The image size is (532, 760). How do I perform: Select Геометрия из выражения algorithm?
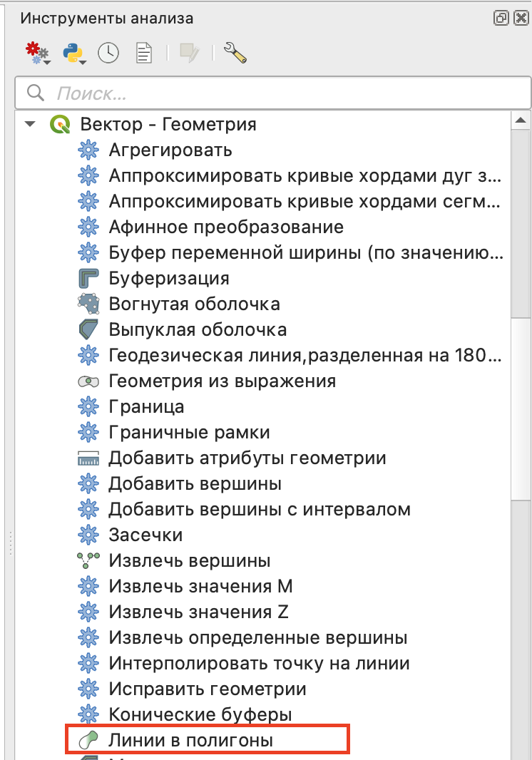click(x=222, y=381)
